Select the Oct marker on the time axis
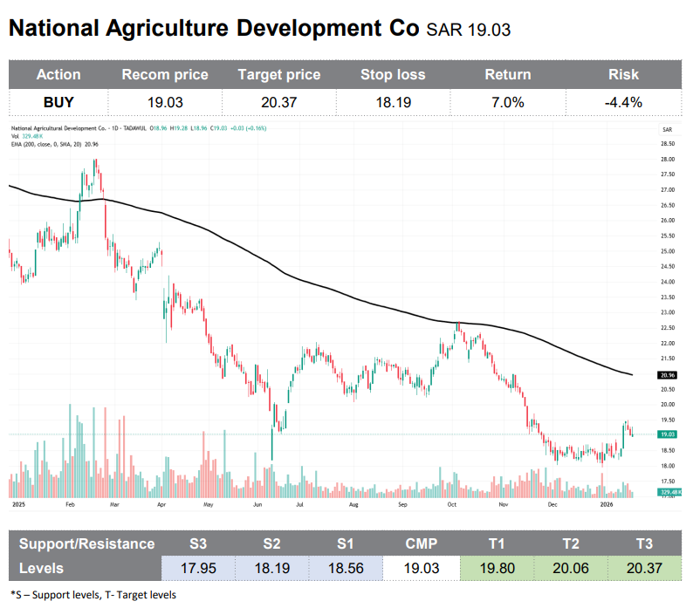Viewport: 700px width, 608px height. coord(451,504)
